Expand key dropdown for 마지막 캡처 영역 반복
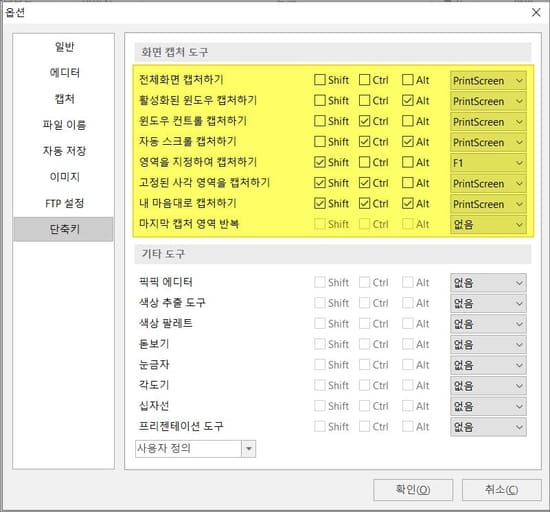The width and height of the screenshot is (550, 512). (x=488, y=224)
